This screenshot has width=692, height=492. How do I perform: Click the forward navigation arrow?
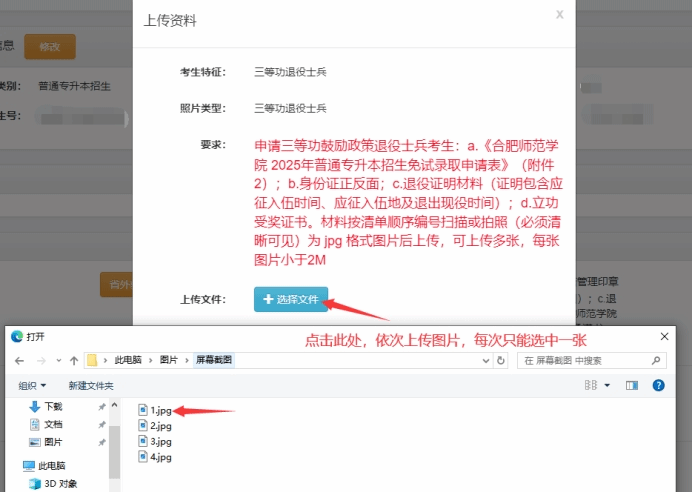tap(39, 360)
